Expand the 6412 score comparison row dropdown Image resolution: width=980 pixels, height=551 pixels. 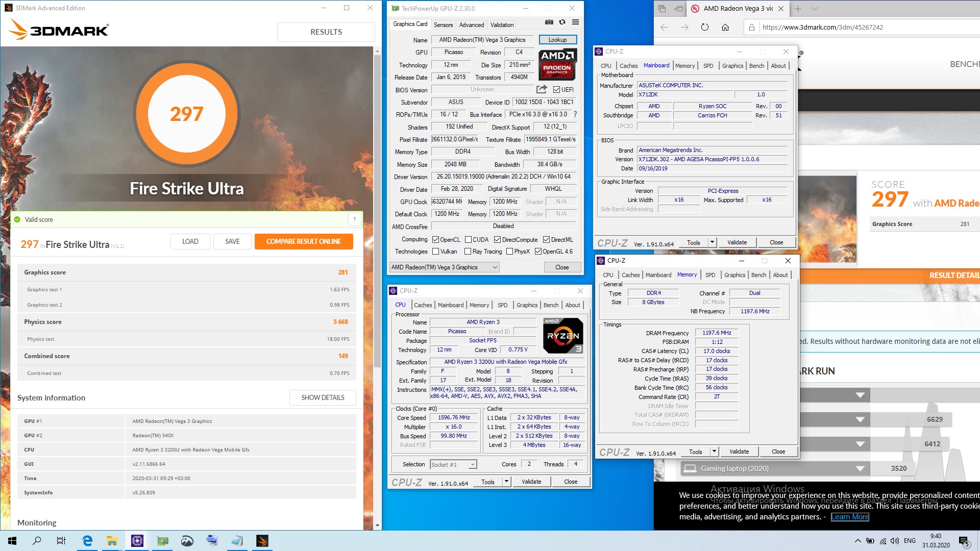(860, 444)
